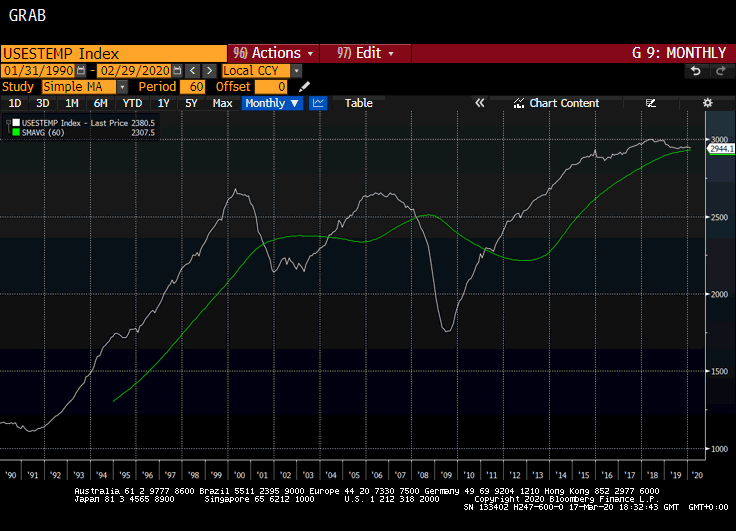This screenshot has height=531, width=736.
Task: Click the pencil edit study icon
Action: 304,87
